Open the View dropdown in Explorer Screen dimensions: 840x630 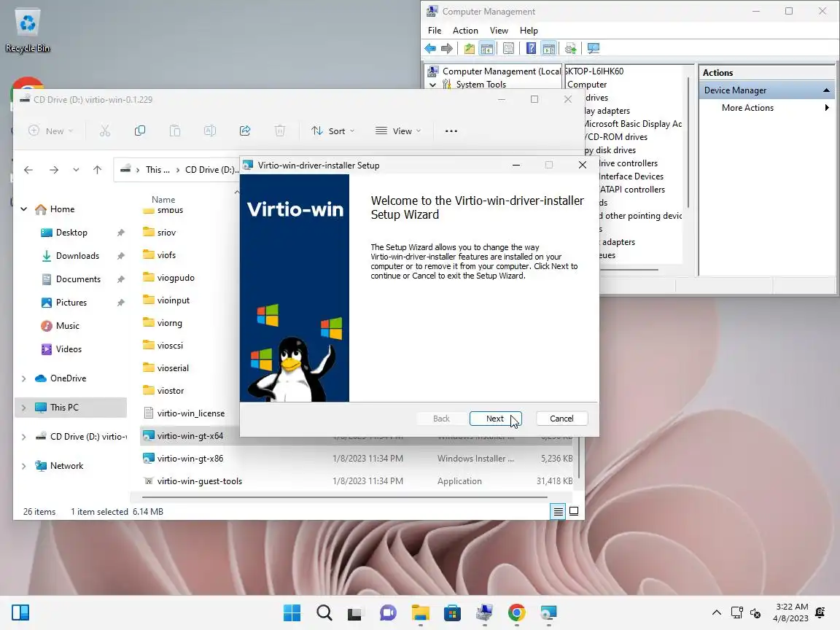coord(398,131)
